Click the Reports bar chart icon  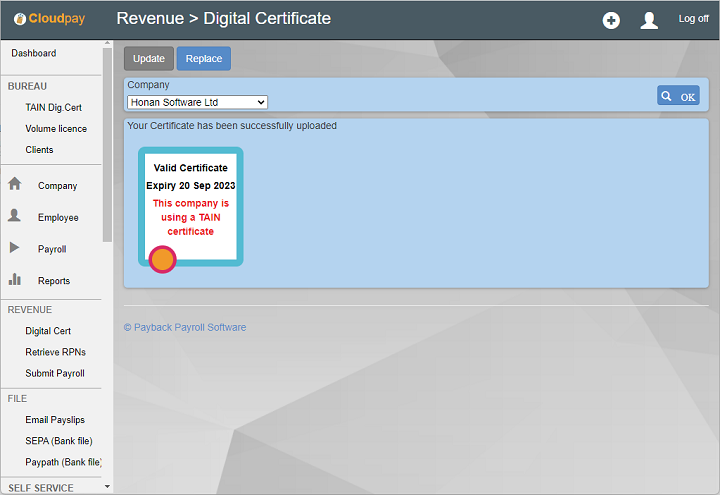15,280
